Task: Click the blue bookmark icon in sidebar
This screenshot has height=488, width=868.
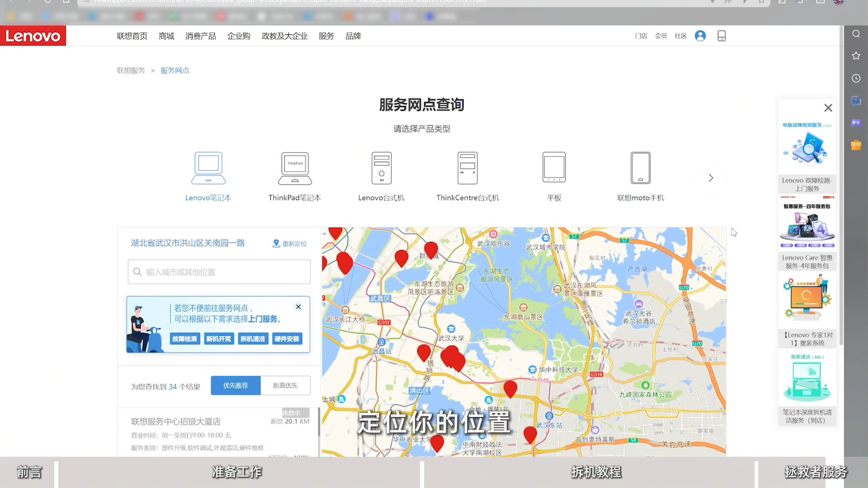Action: coord(856,100)
